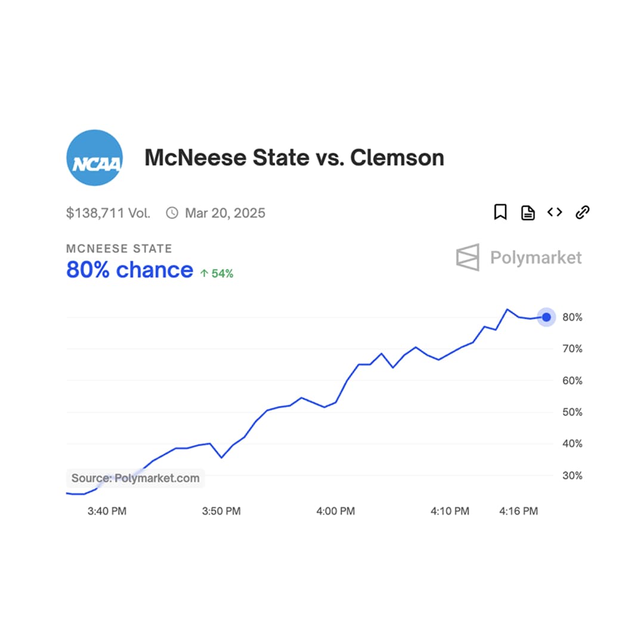Click the green up arrow indicator

point(204,274)
